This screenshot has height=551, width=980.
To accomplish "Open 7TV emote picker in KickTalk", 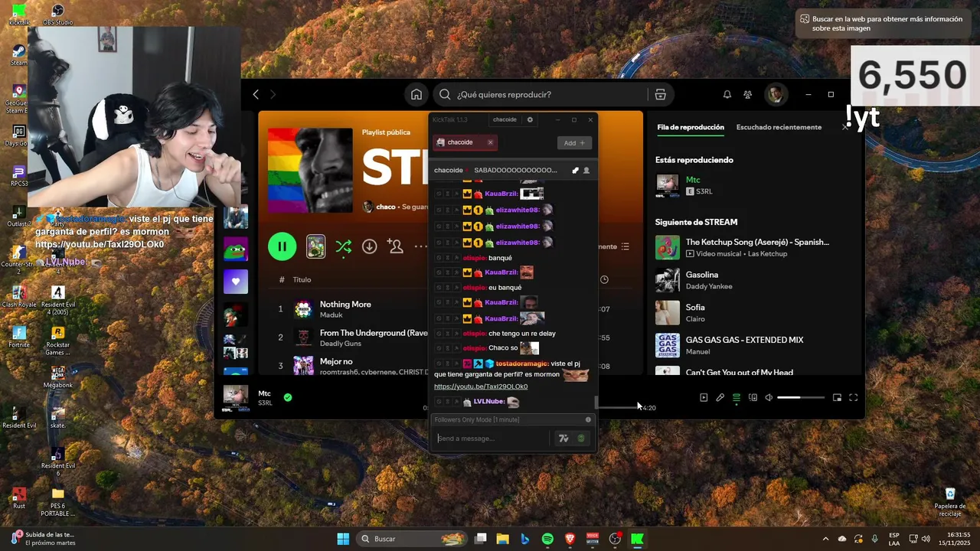I will click(x=563, y=439).
